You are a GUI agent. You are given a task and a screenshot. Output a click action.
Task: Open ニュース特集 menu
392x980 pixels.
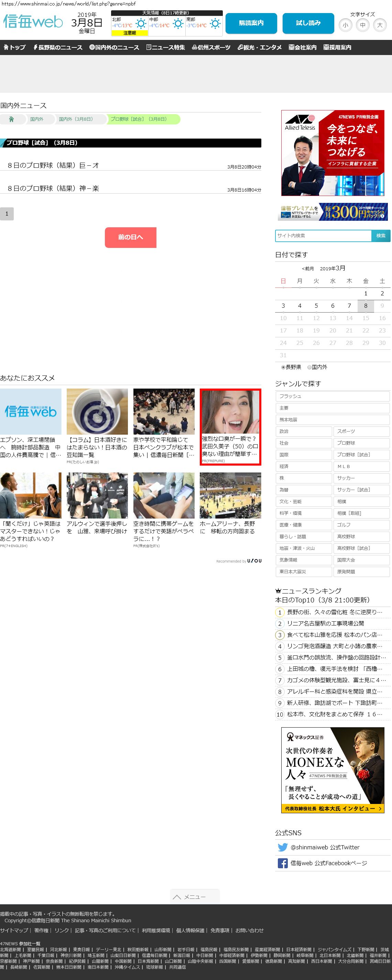coord(165,47)
